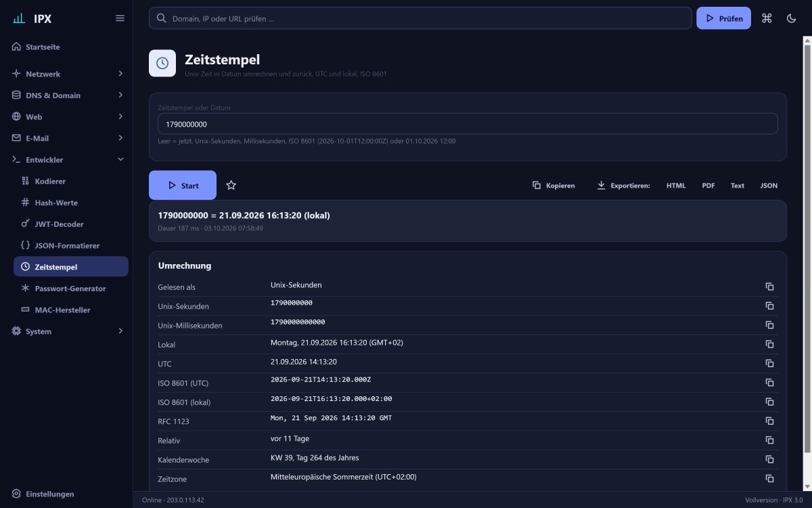
Task: Click the Kopieren button
Action: coord(554,186)
